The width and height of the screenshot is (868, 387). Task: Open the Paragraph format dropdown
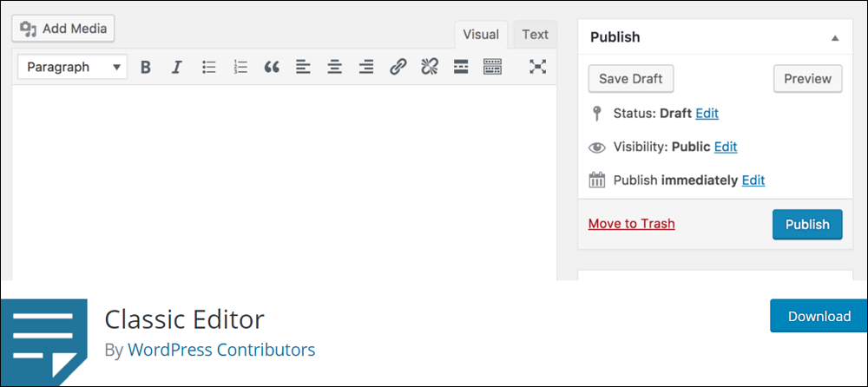73,68
